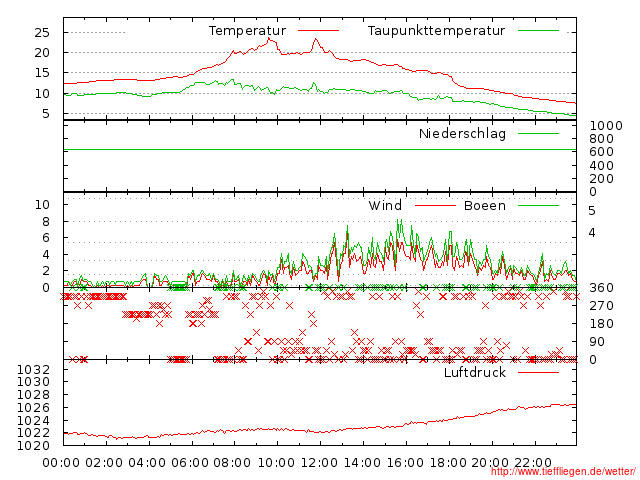
Task: Click the 12:00 time axis label
Action: click(x=319, y=463)
